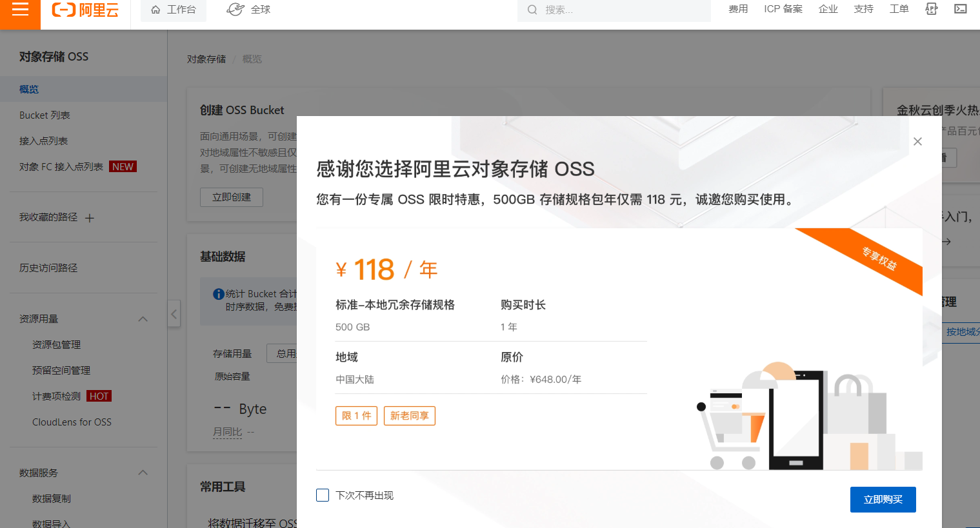Image resolution: width=980 pixels, height=528 pixels.
Task: Add a favorite path with plus icon
Action: click(90, 218)
